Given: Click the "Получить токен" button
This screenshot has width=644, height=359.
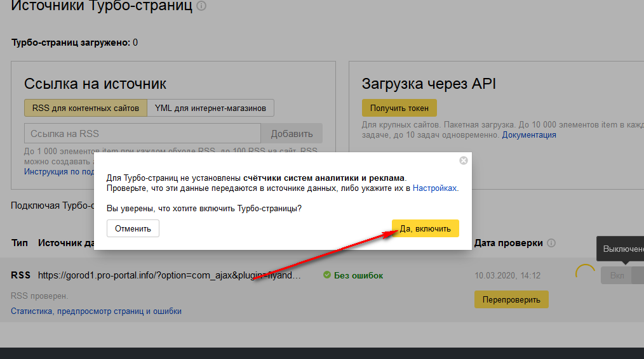Looking at the screenshot, I should [399, 108].
